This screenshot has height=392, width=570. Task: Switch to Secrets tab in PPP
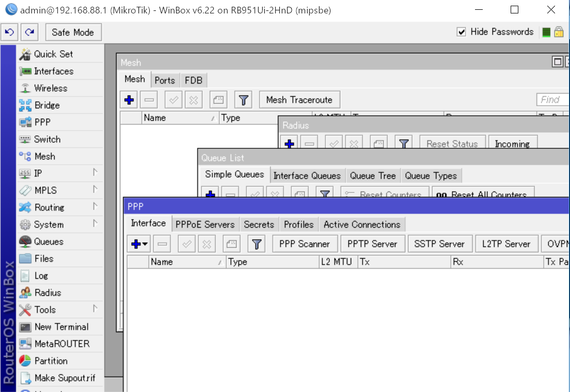(x=259, y=225)
